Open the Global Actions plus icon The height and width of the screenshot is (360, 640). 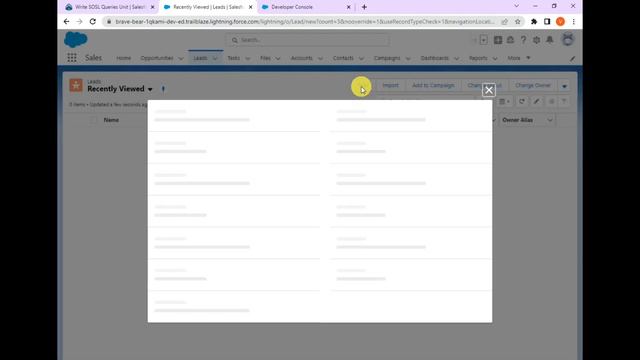(x=498, y=40)
